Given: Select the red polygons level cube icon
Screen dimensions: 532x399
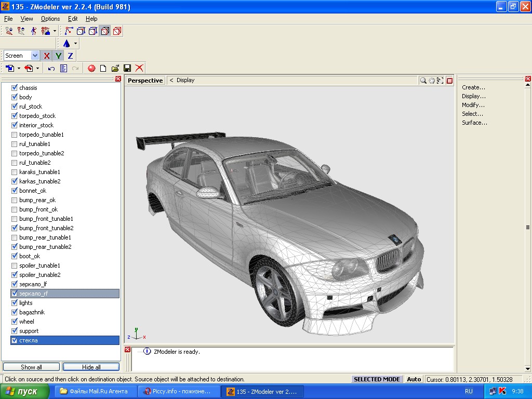Looking at the screenshot, I should click(117, 31).
